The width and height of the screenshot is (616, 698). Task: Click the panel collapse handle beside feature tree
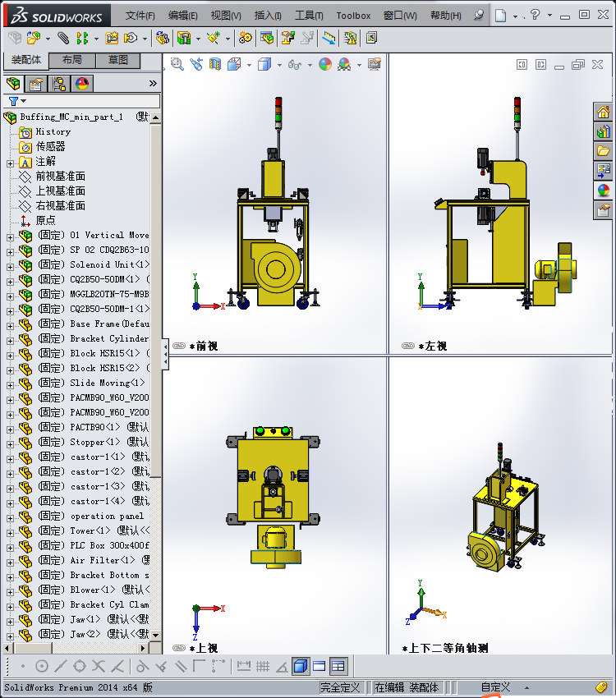pyautogui.click(x=165, y=355)
